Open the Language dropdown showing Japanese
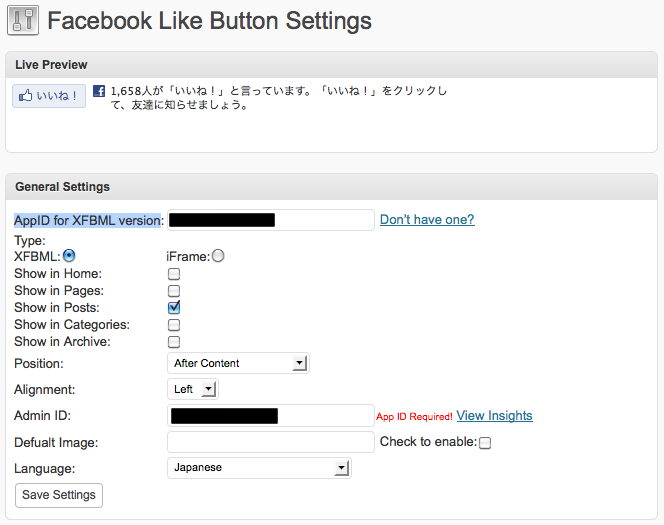 pyautogui.click(x=259, y=468)
